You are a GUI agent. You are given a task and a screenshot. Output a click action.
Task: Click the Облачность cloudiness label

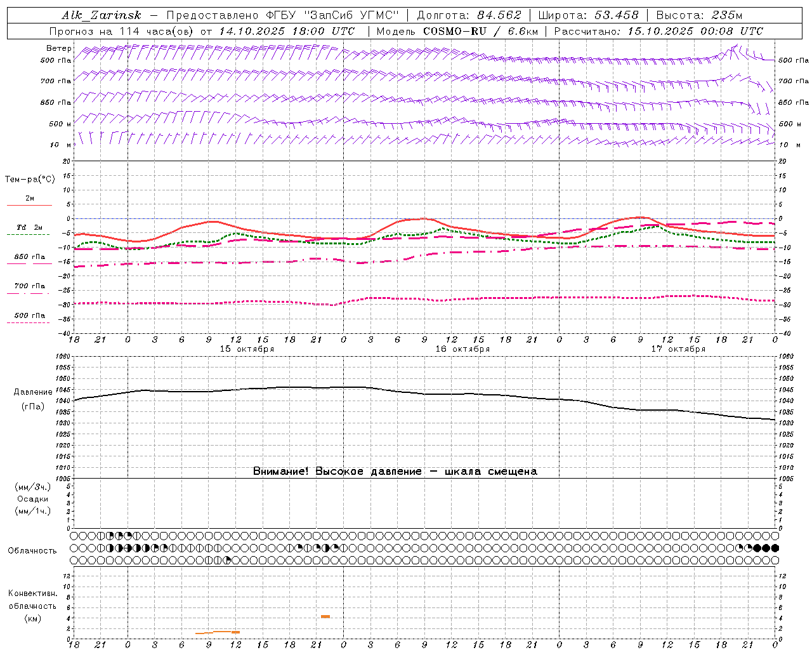click(32, 551)
